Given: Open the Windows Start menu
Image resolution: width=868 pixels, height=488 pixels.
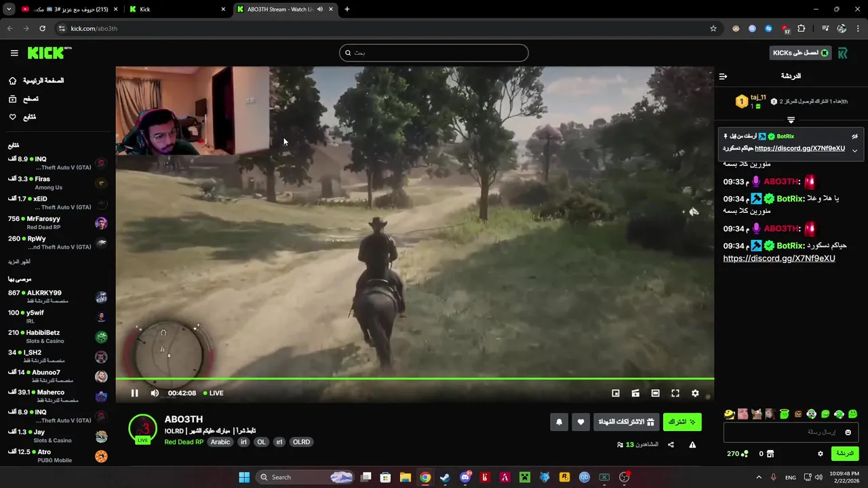Looking at the screenshot, I should [244, 477].
